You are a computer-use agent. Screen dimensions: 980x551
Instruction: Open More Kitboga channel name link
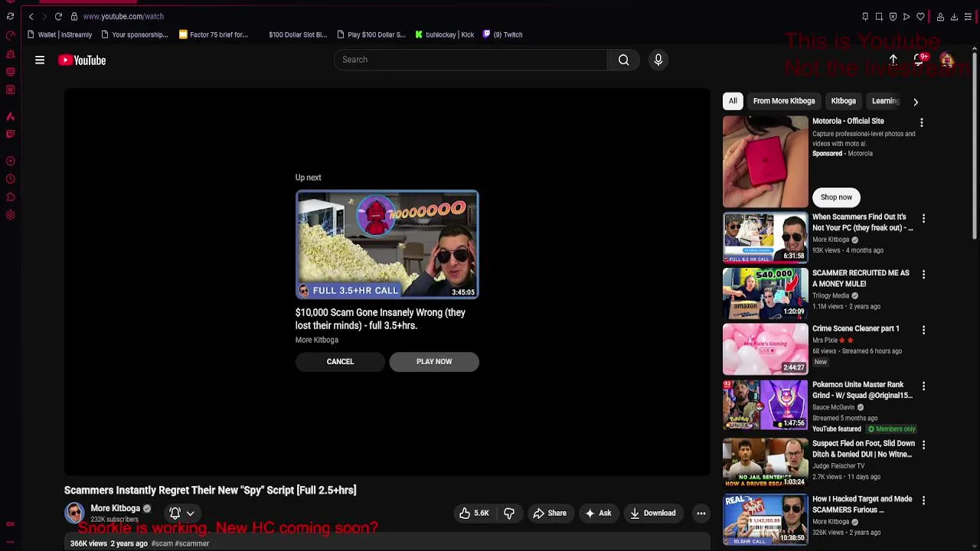pos(116,508)
